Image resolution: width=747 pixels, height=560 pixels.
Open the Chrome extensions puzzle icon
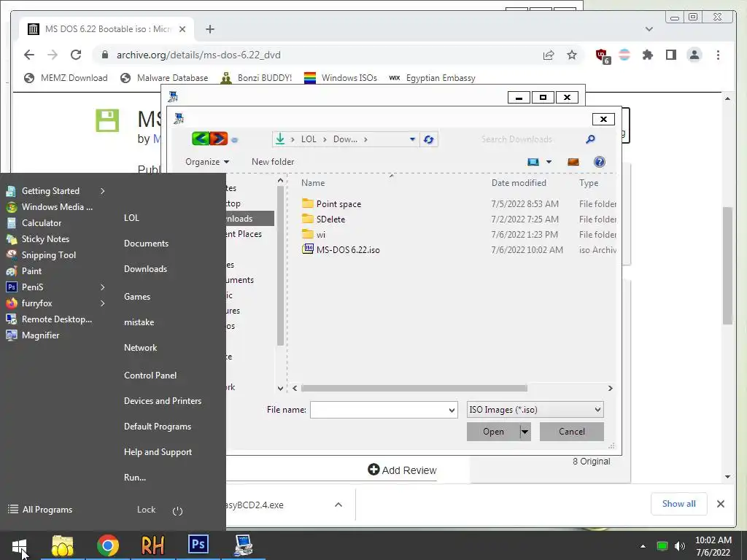pos(648,55)
